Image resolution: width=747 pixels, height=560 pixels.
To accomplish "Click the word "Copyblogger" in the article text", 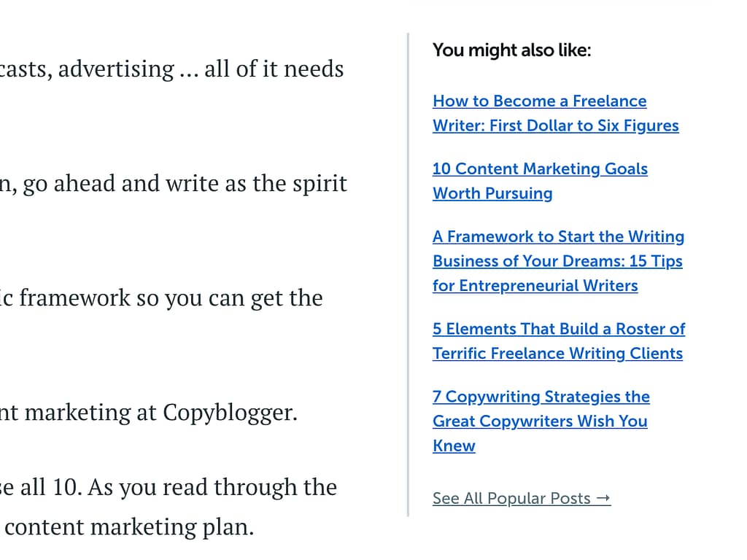I will (x=228, y=413).
